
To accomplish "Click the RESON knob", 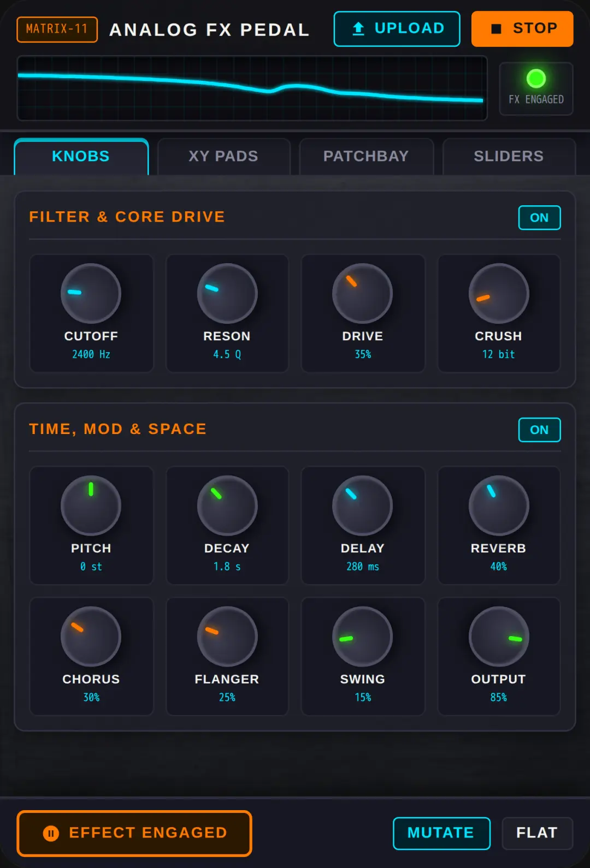I will coord(227,294).
